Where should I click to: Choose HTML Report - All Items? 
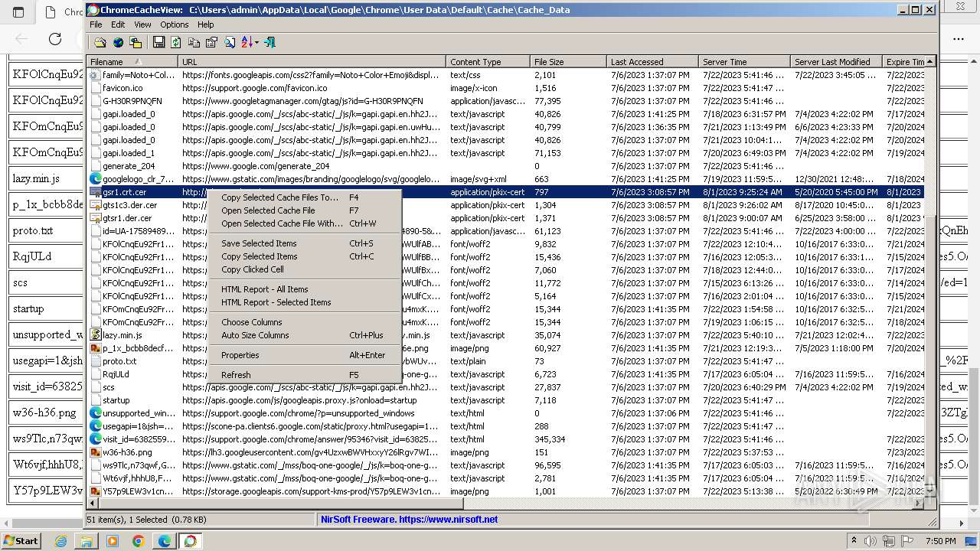[305, 289]
